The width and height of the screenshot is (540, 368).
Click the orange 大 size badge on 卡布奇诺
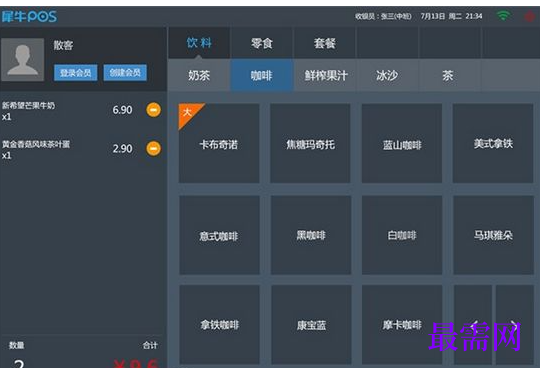(188, 113)
